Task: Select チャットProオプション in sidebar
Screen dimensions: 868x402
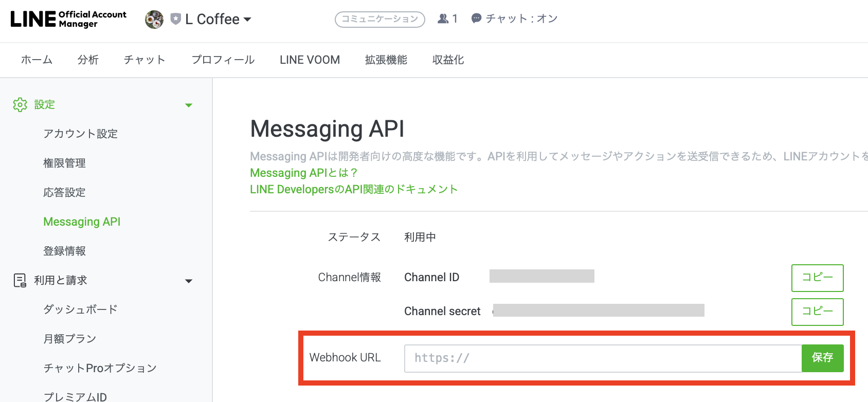Action: point(100,368)
